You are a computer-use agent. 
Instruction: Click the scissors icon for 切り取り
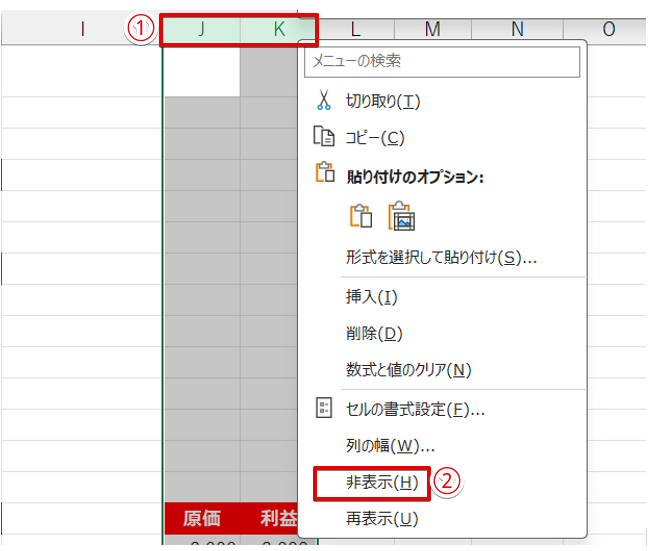click(323, 100)
